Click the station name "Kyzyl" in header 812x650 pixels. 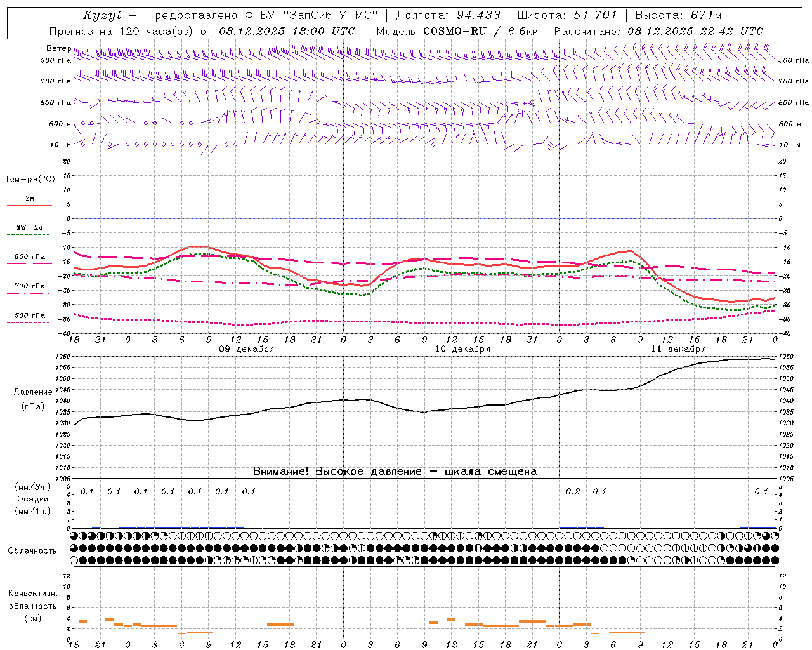point(102,15)
